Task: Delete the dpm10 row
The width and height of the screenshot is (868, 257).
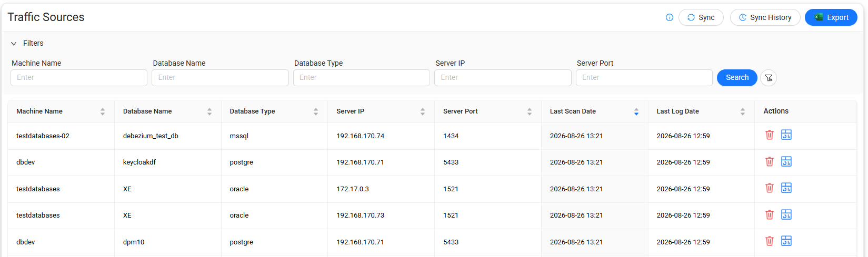Action: click(770, 241)
